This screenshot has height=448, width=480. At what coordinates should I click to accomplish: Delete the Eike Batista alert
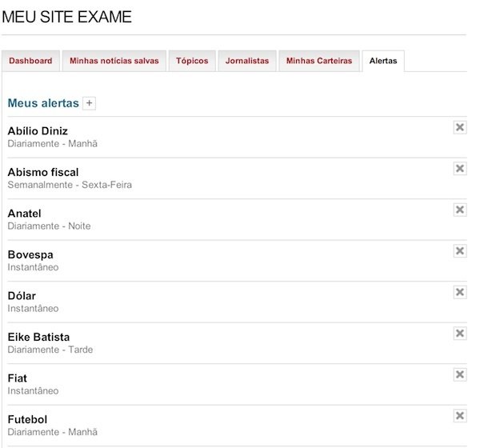pos(460,333)
